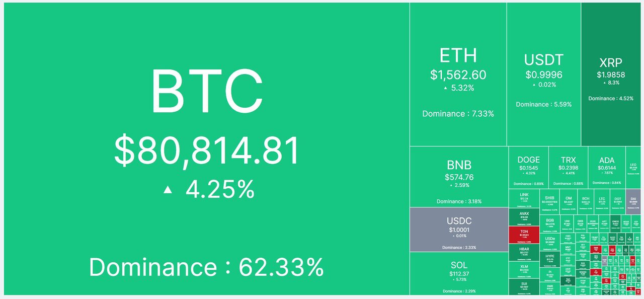The width and height of the screenshot is (644, 299).
Task: Click the red TON tile
Action: (524, 235)
